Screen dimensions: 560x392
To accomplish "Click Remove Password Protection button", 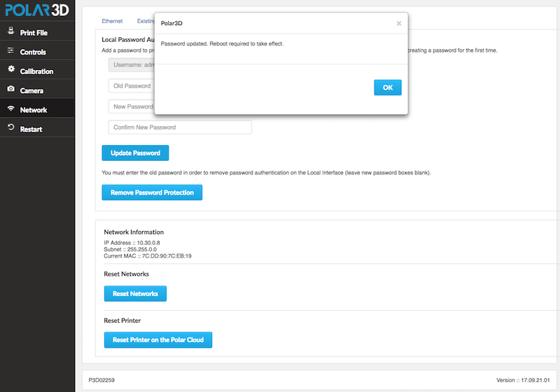I will point(152,192).
